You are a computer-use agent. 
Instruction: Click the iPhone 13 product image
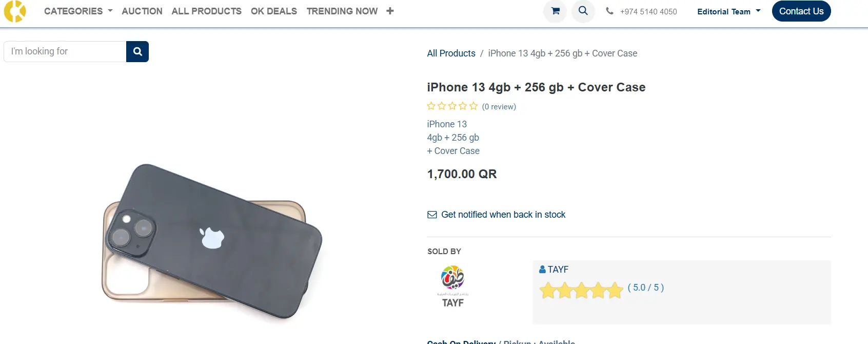(212, 240)
